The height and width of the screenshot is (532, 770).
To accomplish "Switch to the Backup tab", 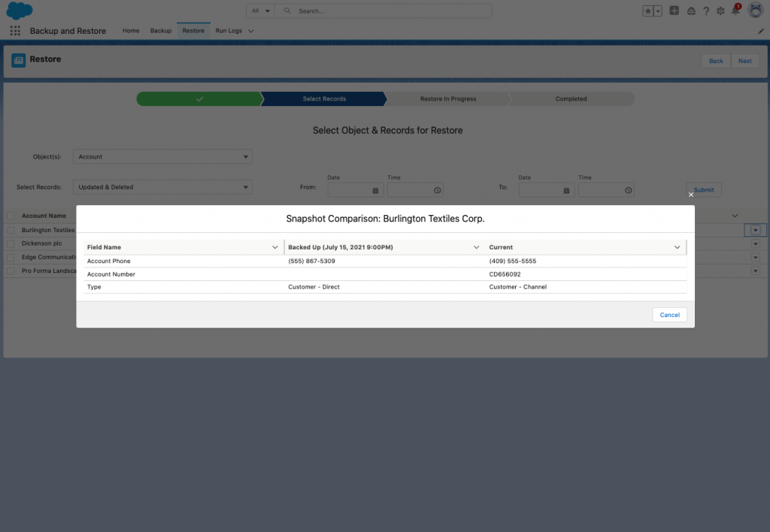I will coord(161,30).
